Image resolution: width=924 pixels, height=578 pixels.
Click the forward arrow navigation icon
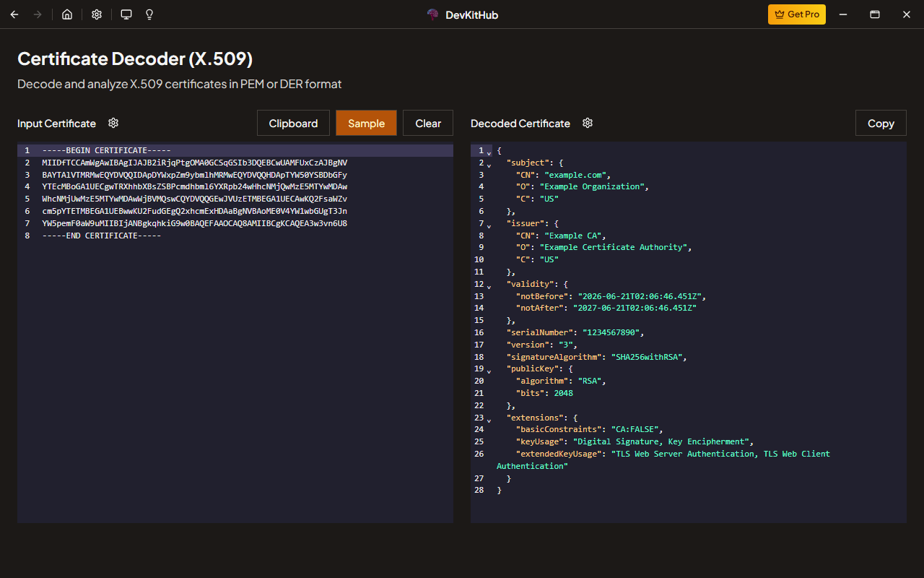pos(38,14)
